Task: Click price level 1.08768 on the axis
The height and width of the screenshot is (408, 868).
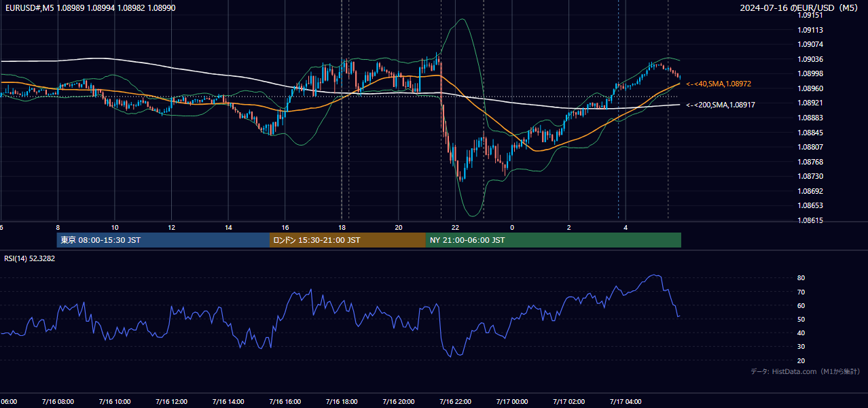Action: click(x=810, y=162)
